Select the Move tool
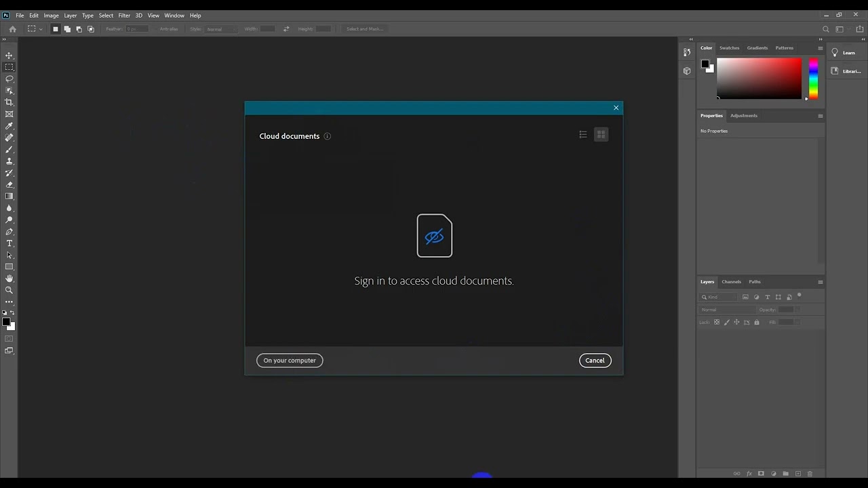This screenshot has height=488, width=868. pyautogui.click(x=9, y=56)
